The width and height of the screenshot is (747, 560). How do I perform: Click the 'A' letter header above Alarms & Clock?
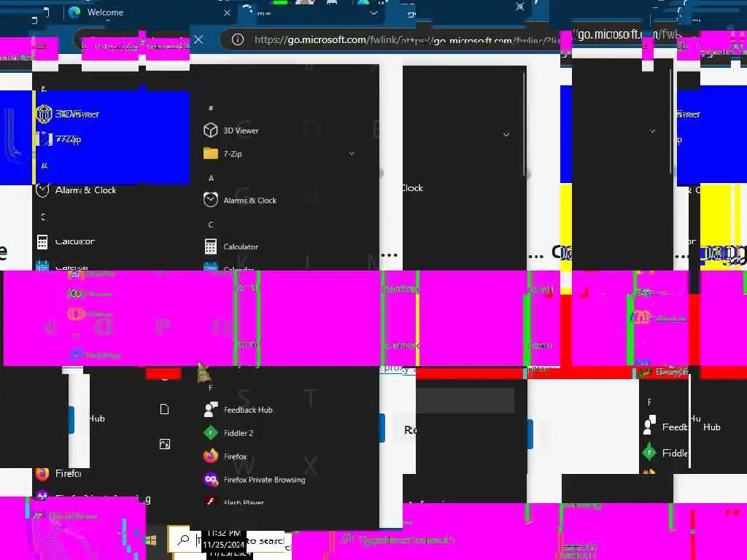tap(211, 178)
